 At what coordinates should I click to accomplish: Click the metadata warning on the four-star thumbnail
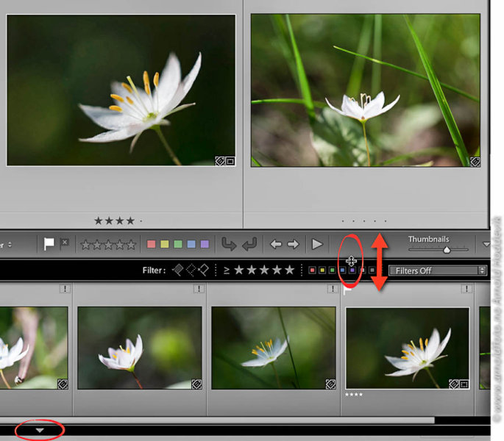tap(466, 289)
